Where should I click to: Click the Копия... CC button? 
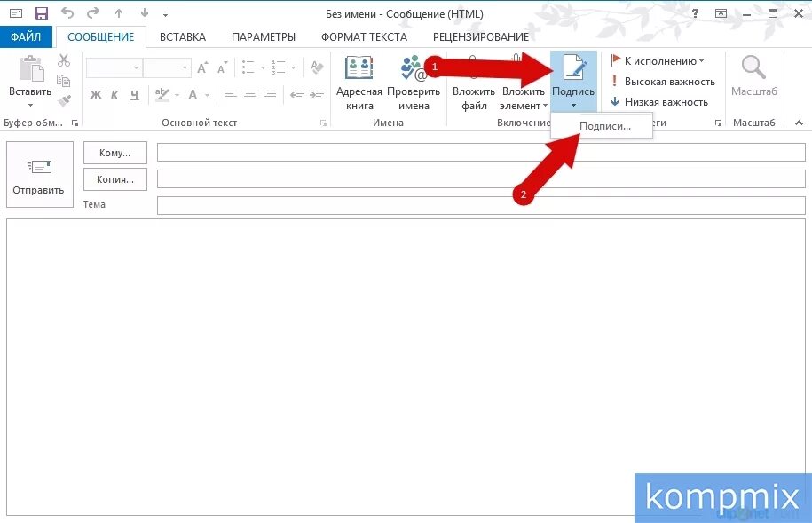(115, 179)
